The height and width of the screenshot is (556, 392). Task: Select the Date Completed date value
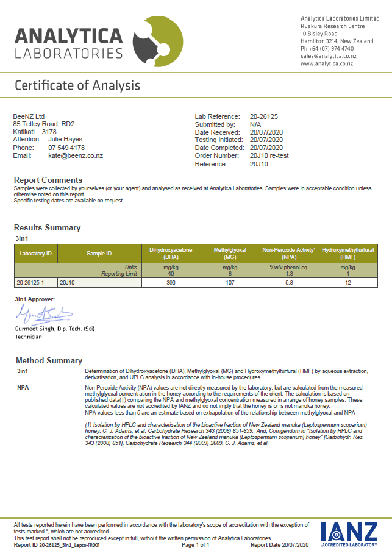click(x=266, y=148)
